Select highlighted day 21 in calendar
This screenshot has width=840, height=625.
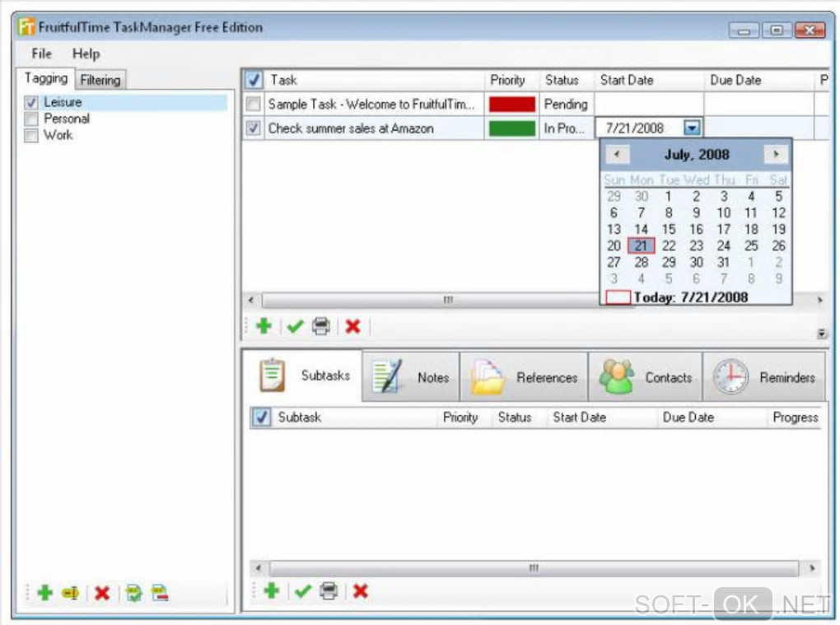coord(641,246)
